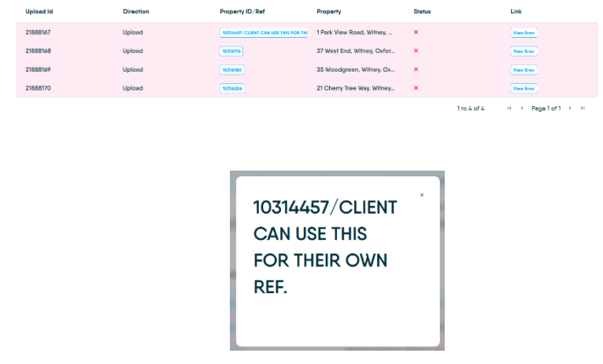Click failed status X for upload 21888168
Viewport: 603px width, 364px height.
tap(416, 51)
